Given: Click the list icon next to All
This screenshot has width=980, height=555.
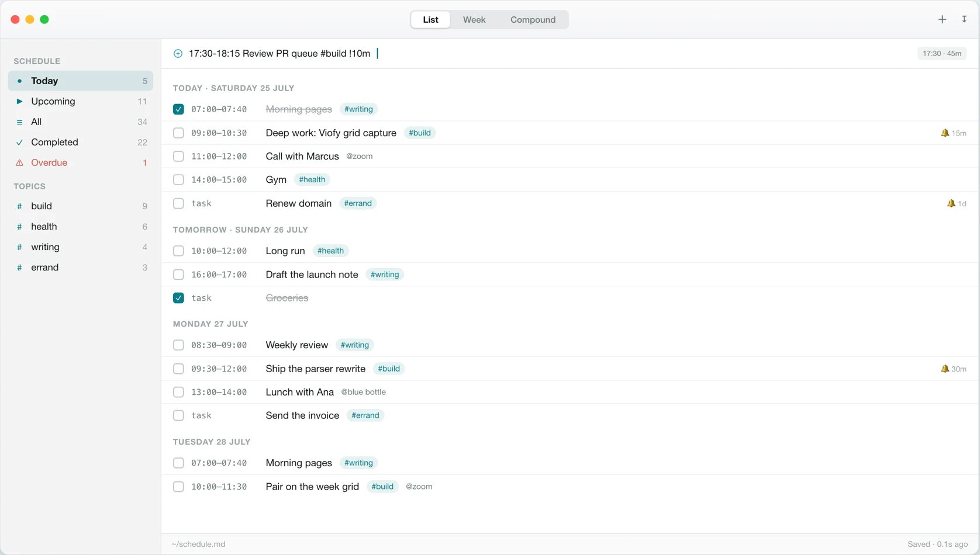Looking at the screenshot, I should coord(19,122).
